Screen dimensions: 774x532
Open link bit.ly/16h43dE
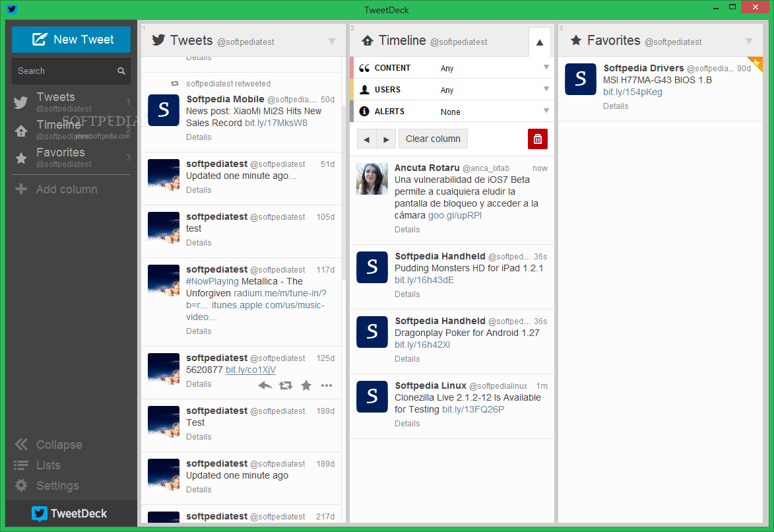424,280
